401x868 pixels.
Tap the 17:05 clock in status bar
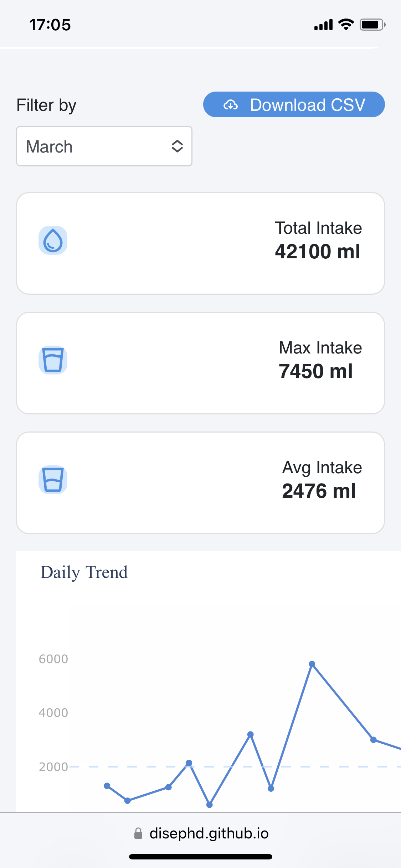coord(50,25)
